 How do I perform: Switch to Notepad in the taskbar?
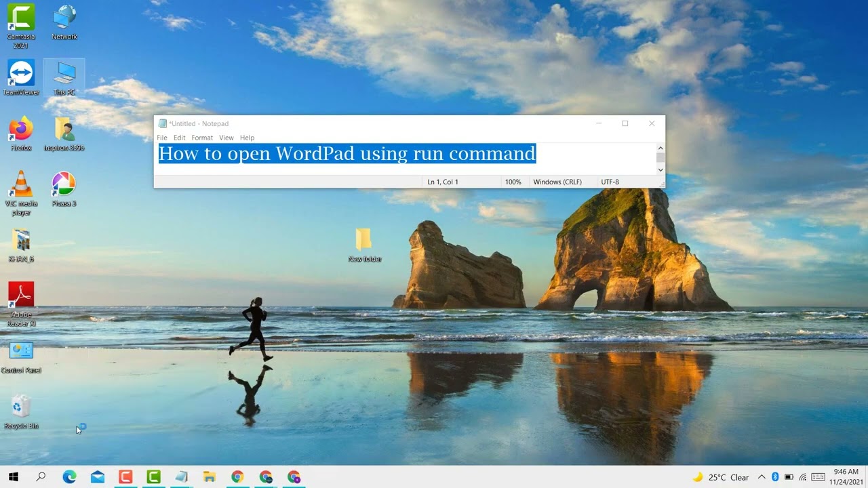pos(182,476)
